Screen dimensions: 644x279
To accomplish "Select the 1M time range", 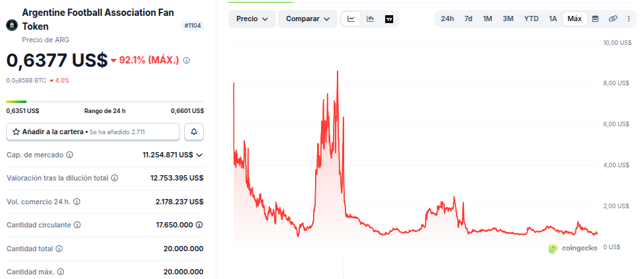I will [488, 19].
